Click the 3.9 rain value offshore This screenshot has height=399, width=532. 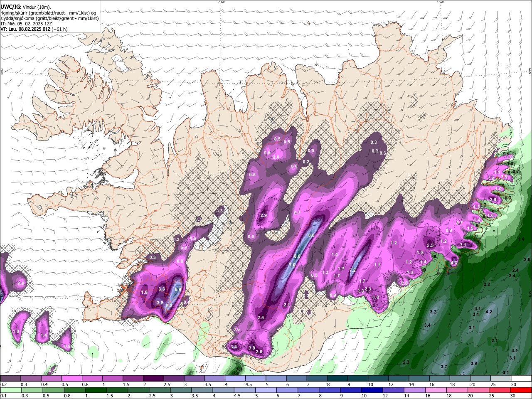coord(474,363)
